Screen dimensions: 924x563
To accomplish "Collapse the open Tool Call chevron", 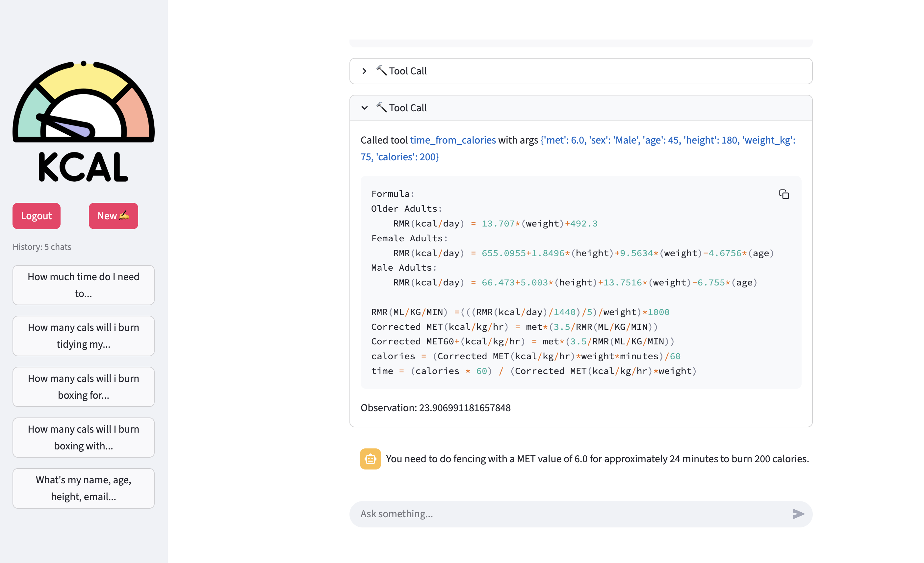I will click(364, 108).
